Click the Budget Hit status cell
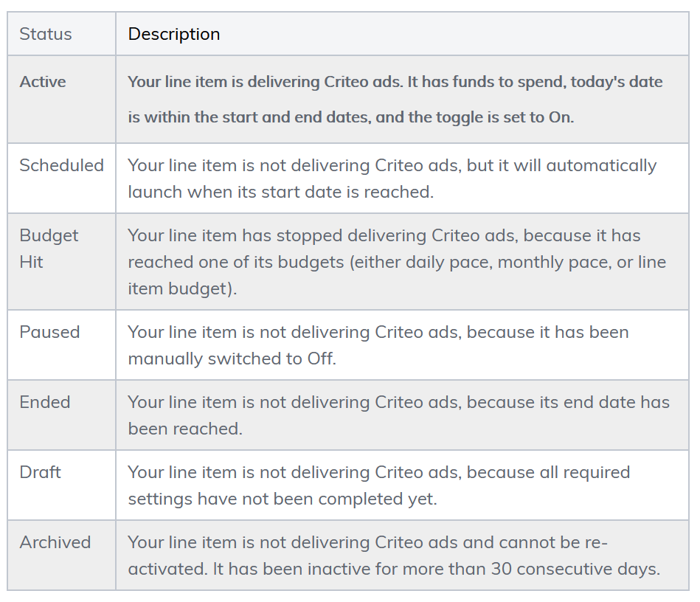The width and height of the screenshot is (700, 602). [49, 249]
